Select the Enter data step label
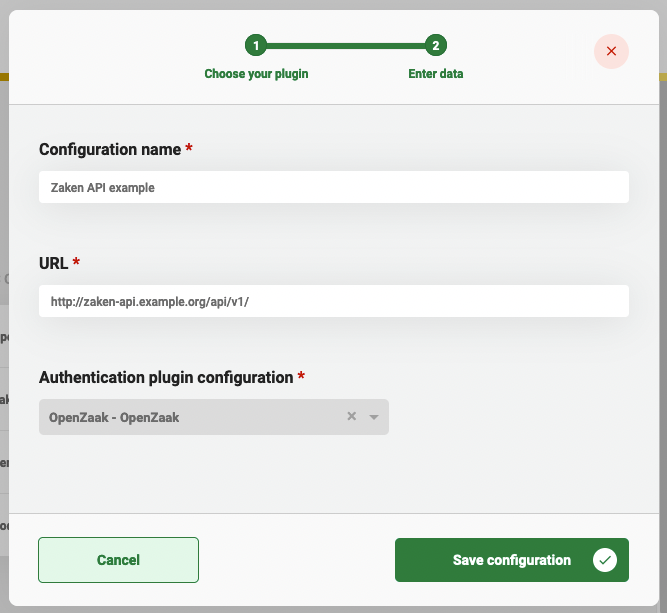 tap(436, 74)
